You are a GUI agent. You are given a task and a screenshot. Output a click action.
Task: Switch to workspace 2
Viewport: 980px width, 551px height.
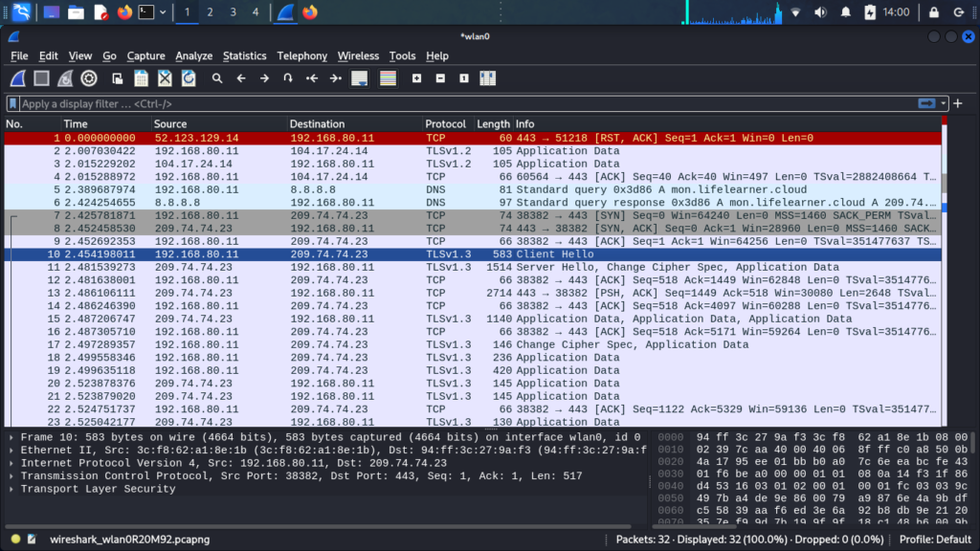point(210,11)
